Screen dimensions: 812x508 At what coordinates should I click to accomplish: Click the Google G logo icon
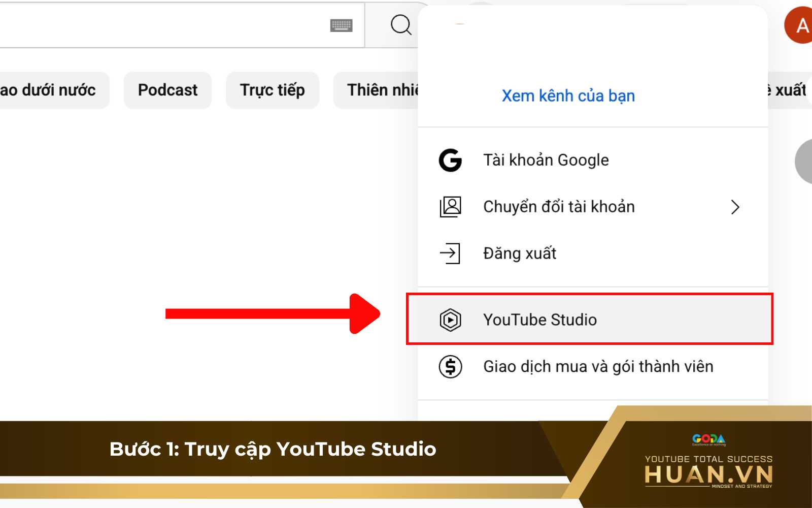pos(450,160)
